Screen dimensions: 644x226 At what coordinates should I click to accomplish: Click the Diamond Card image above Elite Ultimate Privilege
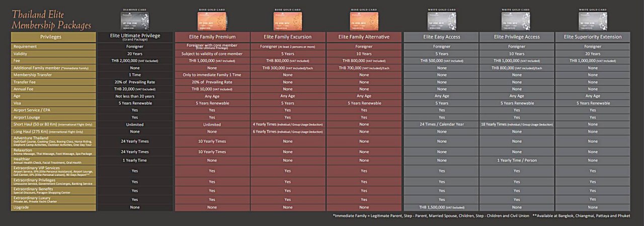click(x=135, y=21)
